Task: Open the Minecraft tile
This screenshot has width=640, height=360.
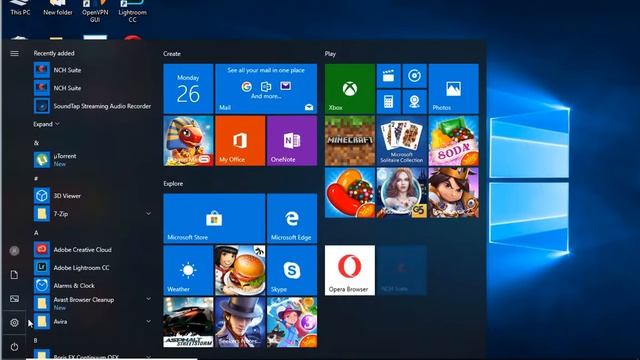Action: point(350,141)
